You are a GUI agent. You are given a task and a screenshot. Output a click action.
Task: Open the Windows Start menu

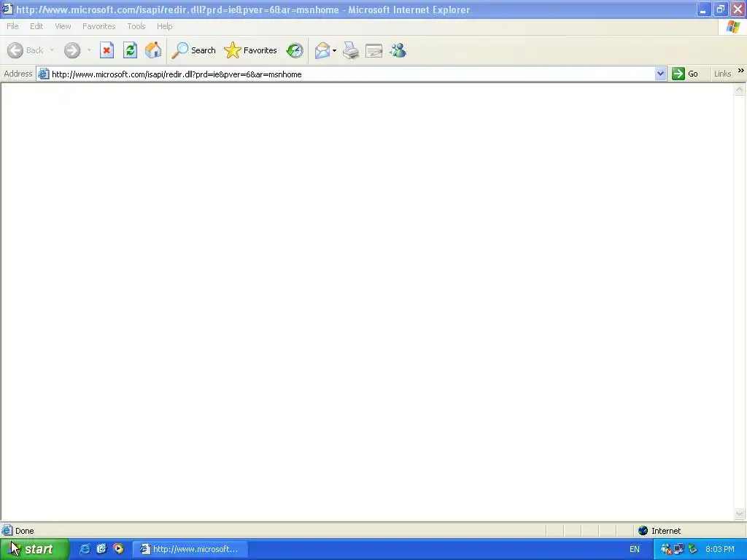pyautogui.click(x=35, y=549)
